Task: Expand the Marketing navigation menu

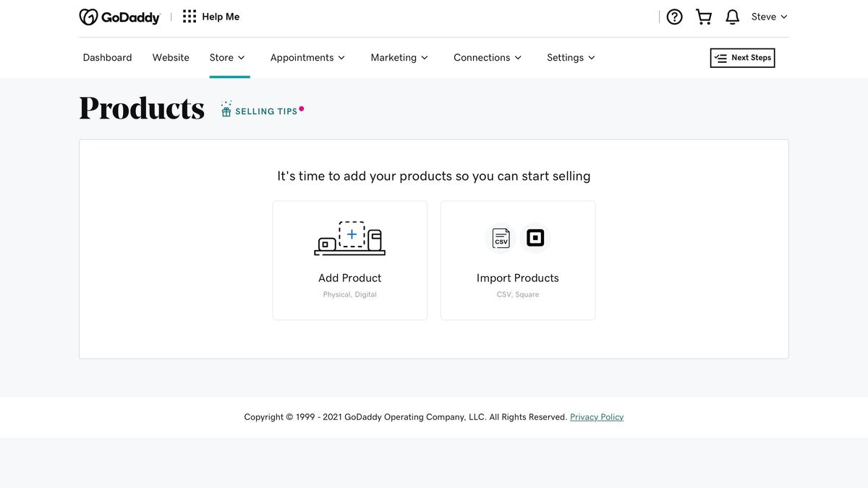Action: 399,57
